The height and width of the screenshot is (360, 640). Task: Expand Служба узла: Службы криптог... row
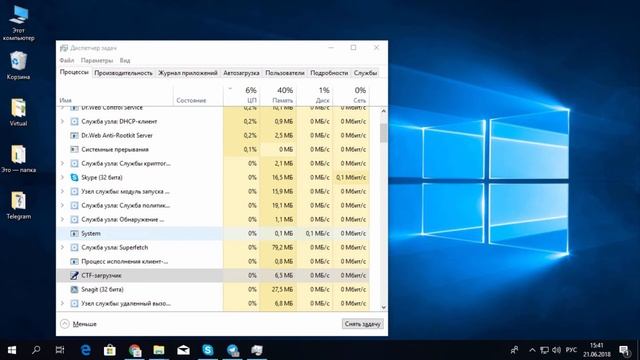pos(62,163)
